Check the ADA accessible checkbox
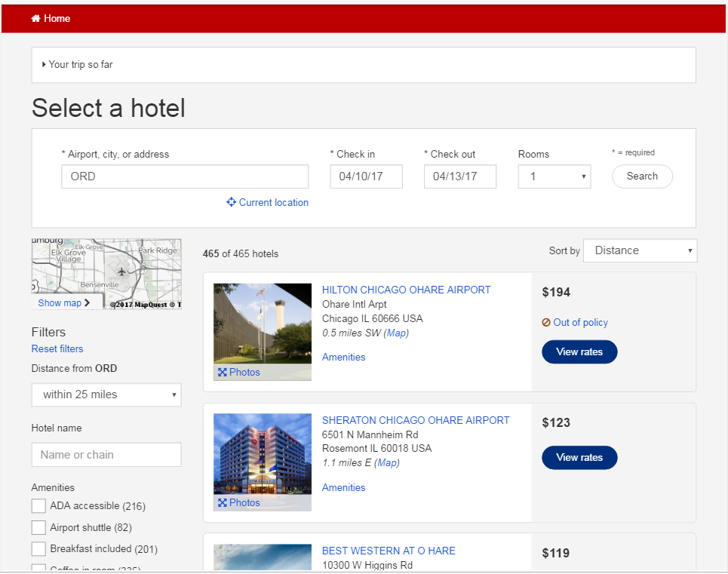This screenshot has height=574, width=728. click(38, 506)
